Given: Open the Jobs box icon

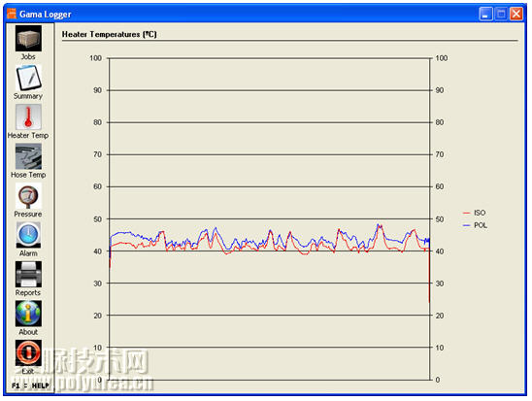Looking at the screenshot, I should click(28, 38).
